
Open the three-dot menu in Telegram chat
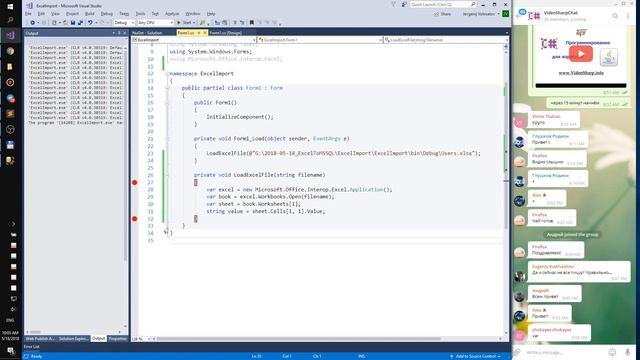click(x=628, y=16)
